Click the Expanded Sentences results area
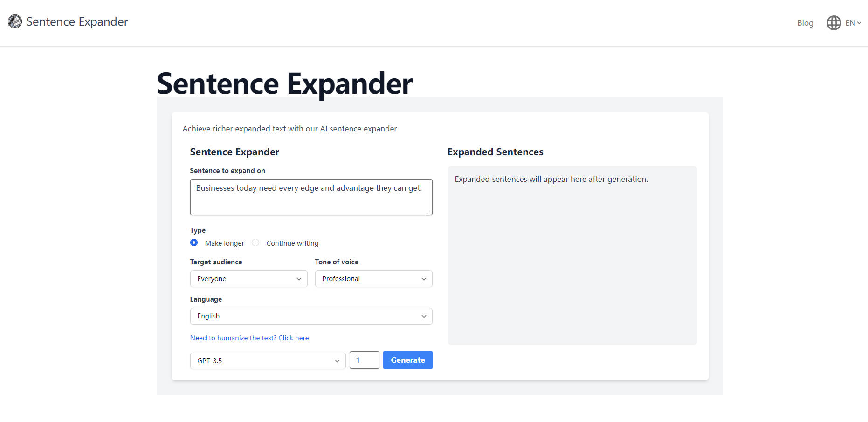 coord(572,256)
